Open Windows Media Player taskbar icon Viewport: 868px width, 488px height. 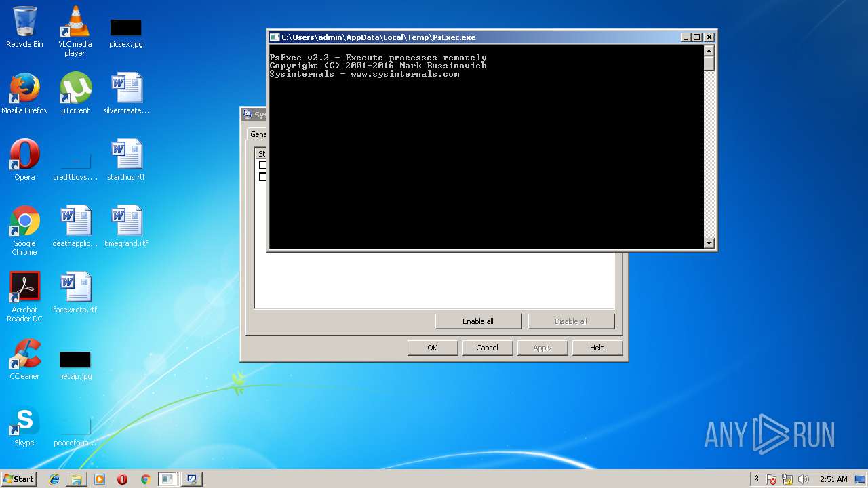pos(100,479)
